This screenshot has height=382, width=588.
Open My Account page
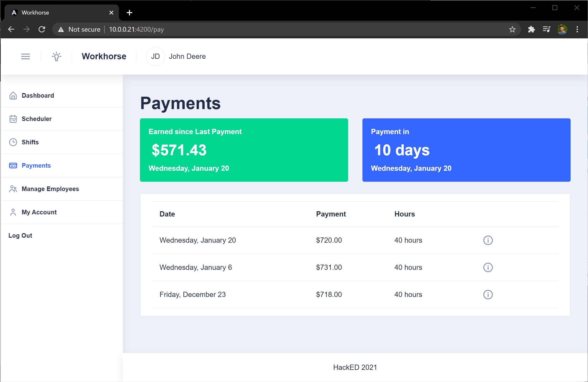[x=39, y=212]
